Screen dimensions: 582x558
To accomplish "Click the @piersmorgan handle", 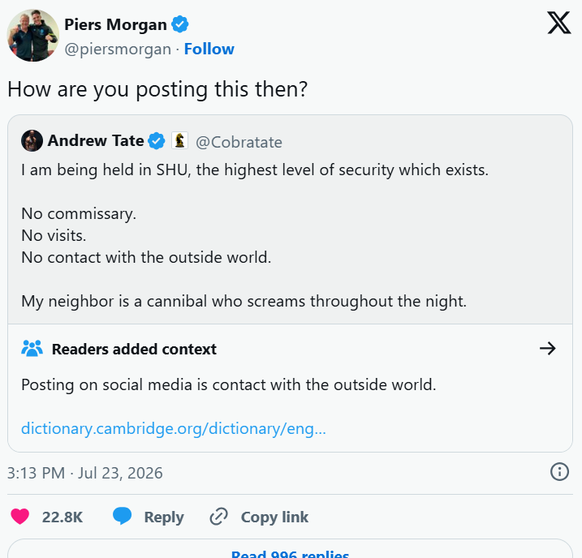I will (x=118, y=49).
